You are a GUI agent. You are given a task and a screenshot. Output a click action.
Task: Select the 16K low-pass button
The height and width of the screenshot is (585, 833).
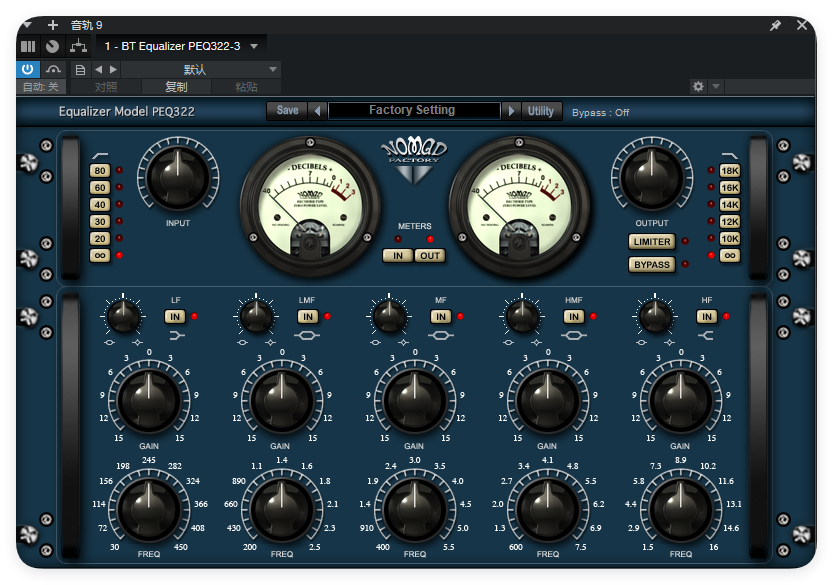click(x=729, y=188)
